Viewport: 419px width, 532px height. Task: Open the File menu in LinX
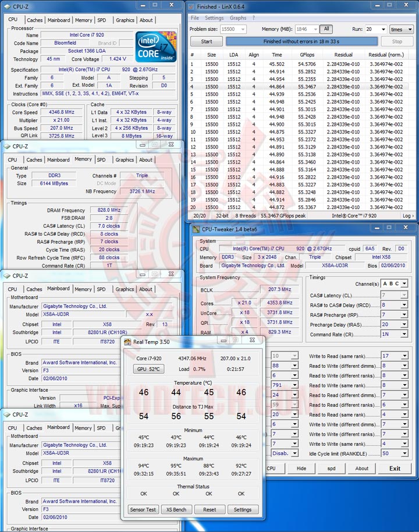[195, 18]
